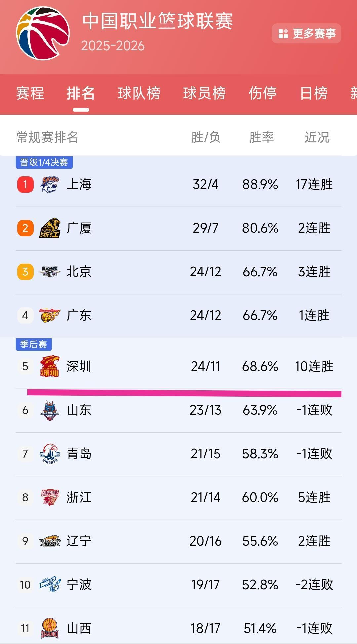Click the Shanghai Sharks team logo
This screenshot has height=644, width=357.
[x=50, y=185]
